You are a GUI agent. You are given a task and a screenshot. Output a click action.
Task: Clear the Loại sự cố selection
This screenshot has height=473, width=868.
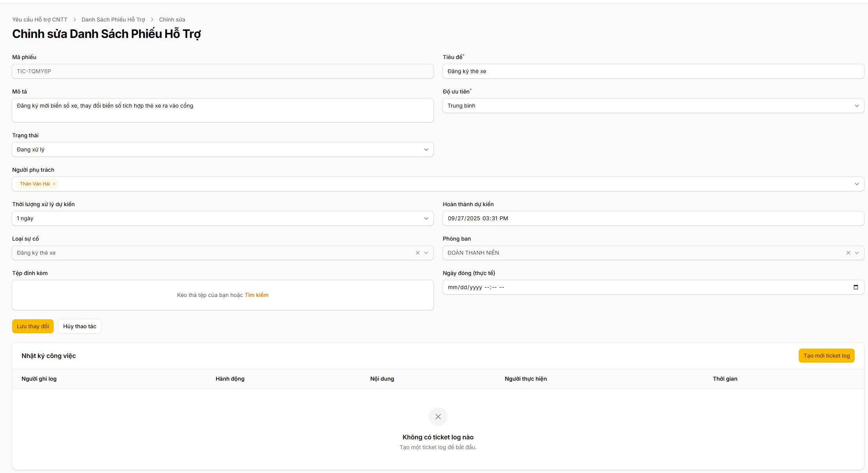[418, 253]
